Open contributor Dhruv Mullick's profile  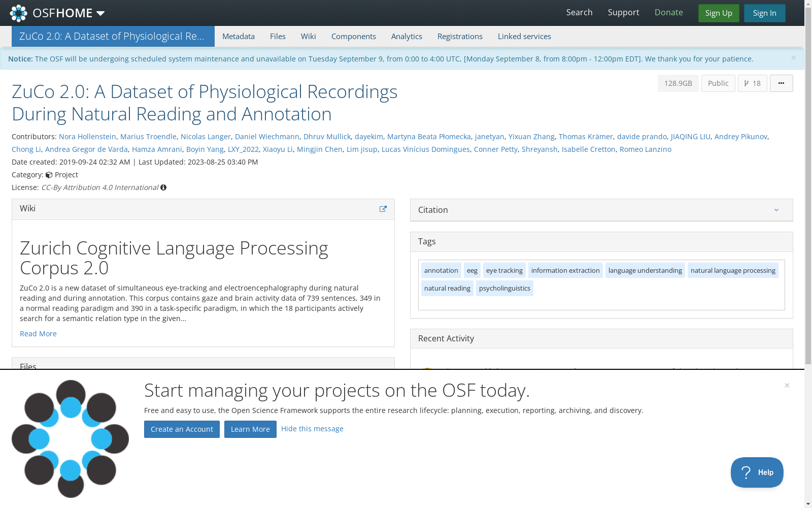pyautogui.click(x=327, y=137)
